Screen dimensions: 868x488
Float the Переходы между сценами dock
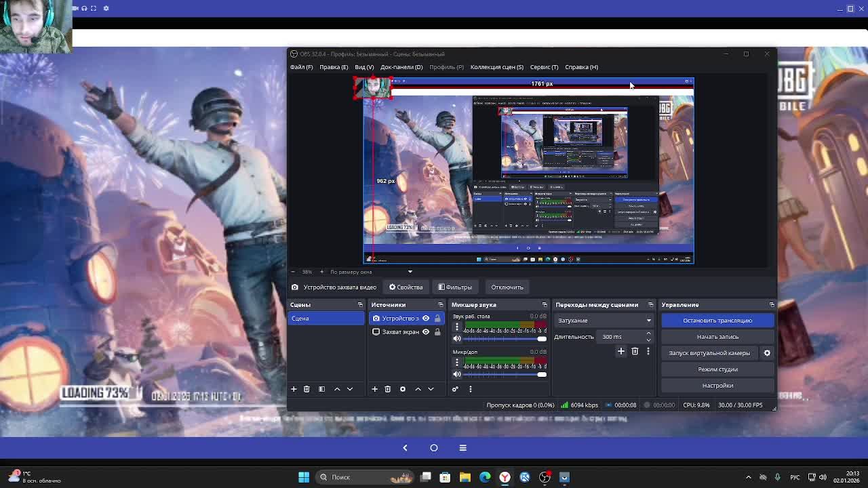(651, 305)
